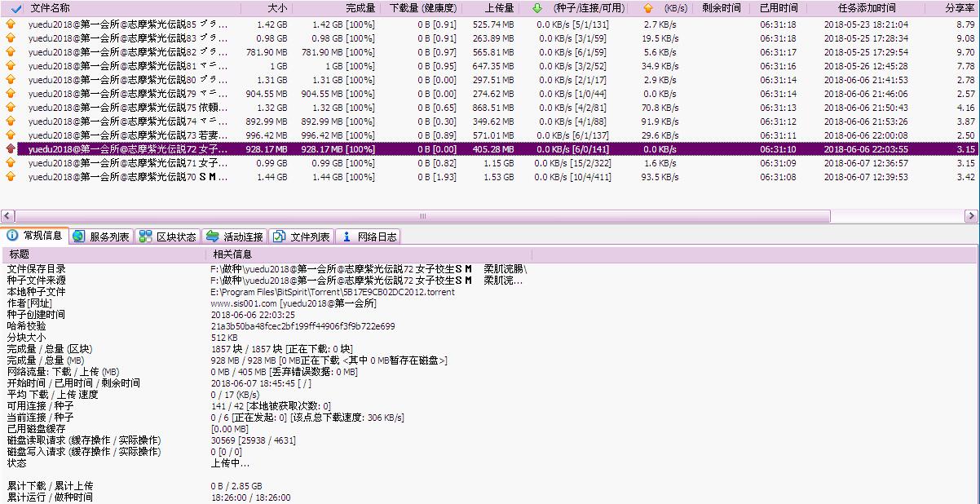Click the status icon of the 904.55 MB torrent
This screenshot has height=504, width=980.
(x=11, y=94)
